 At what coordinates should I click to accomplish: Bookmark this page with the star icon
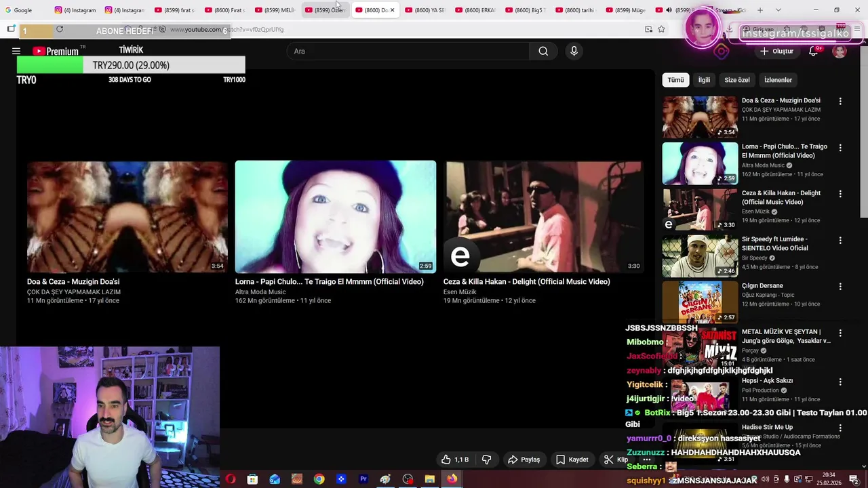661,29
